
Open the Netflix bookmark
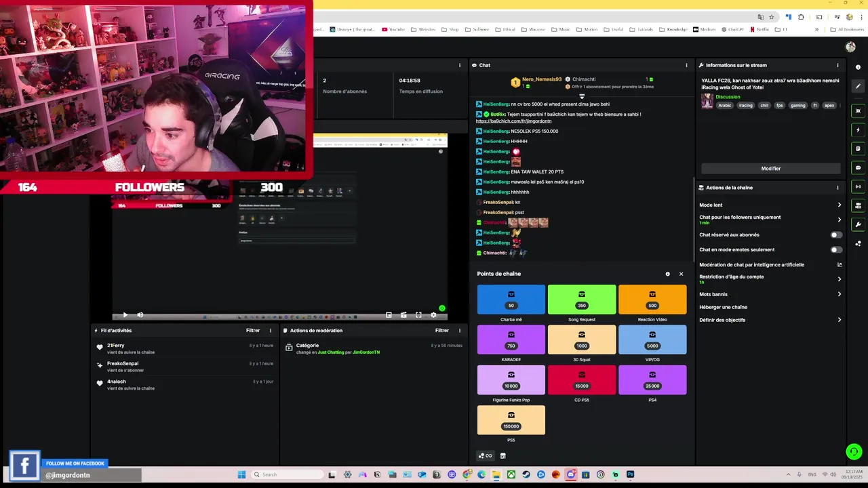click(x=759, y=29)
